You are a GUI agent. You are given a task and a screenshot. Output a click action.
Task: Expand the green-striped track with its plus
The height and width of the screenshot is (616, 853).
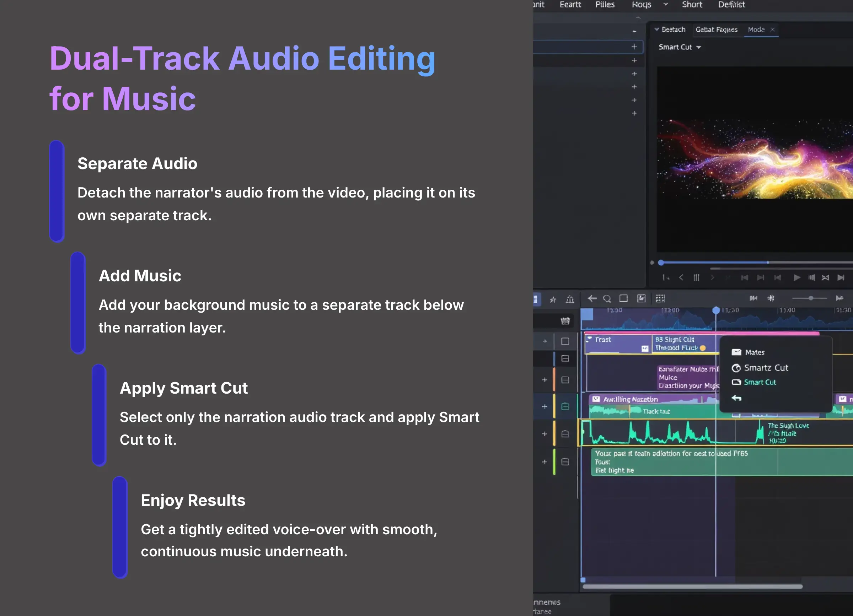coord(544,462)
